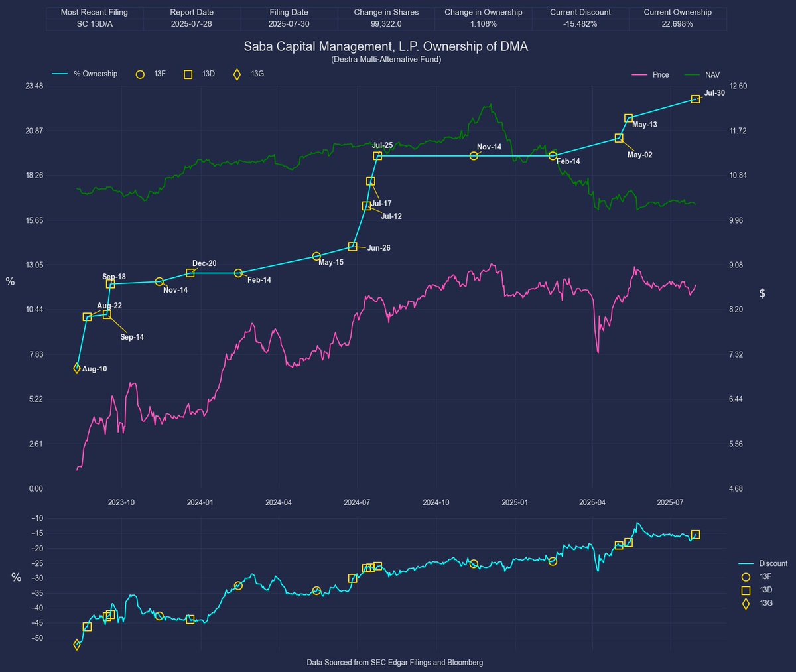
Task: Select the May-13 square filing marker
Action: pos(628,119)
